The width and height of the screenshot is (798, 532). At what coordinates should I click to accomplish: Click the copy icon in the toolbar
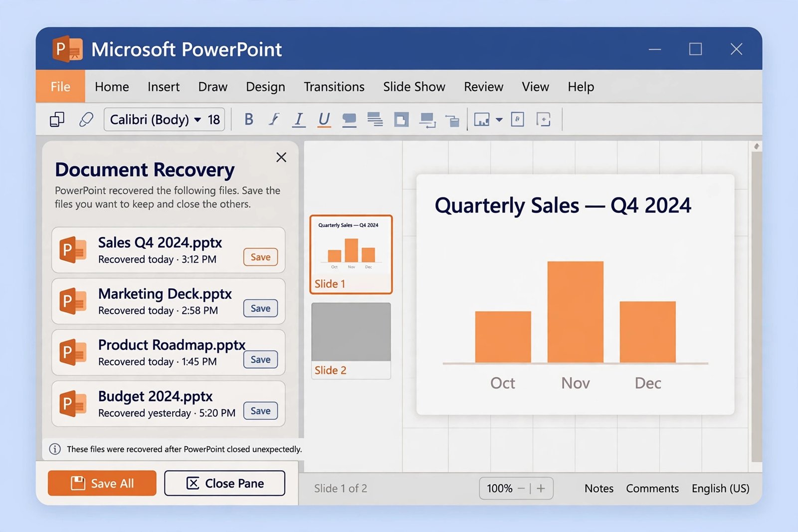click(x=57, y=120)
